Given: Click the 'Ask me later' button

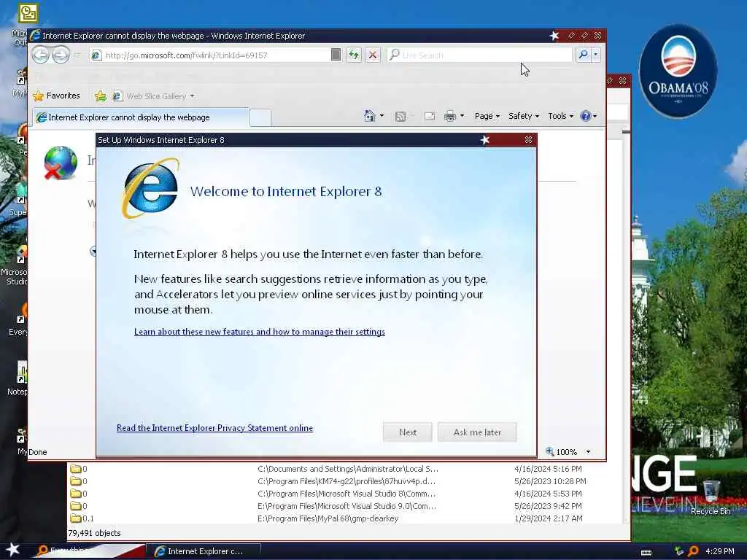Looking at the screenshot, I should coord(477,432).
